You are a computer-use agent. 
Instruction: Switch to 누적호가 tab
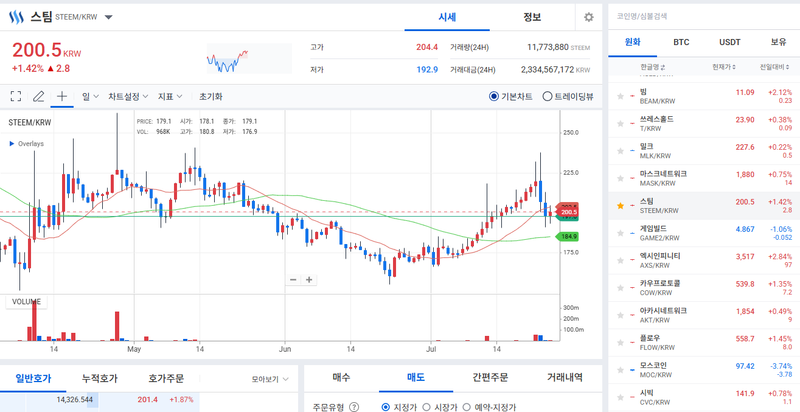pos(99,378)
